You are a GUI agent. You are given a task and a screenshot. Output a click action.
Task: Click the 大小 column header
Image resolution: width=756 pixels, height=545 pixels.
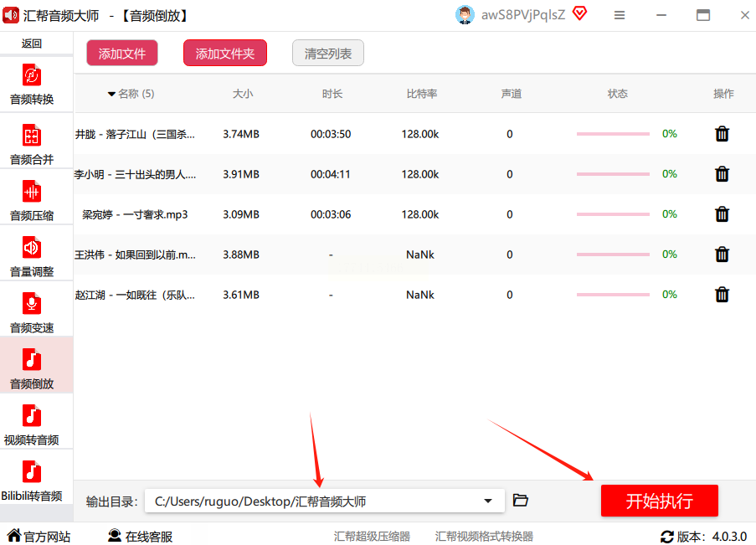(243, 94)
